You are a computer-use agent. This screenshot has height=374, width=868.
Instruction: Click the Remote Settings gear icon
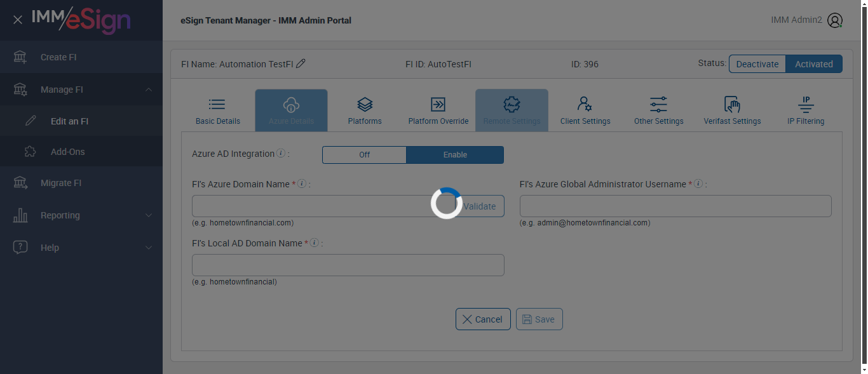point(512,104)
